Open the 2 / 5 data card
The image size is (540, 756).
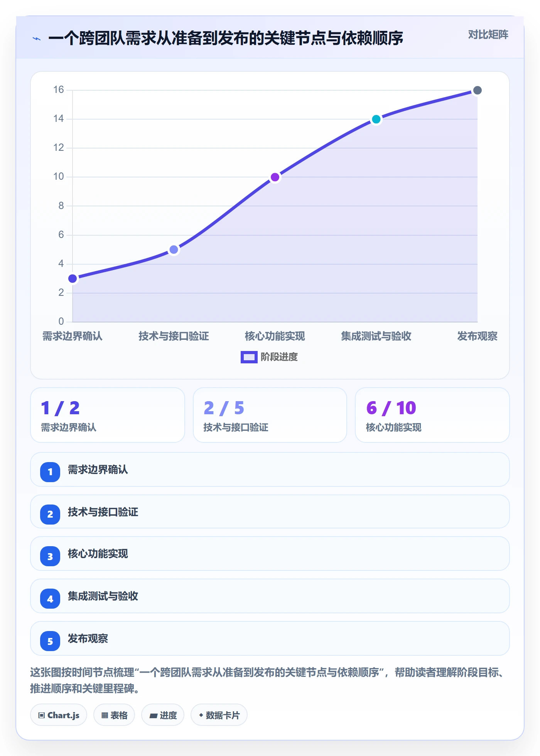[x=270, y=415]
